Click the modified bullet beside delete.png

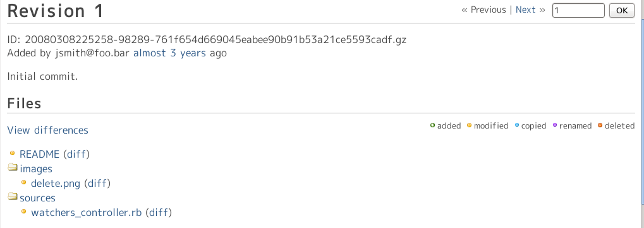pos(24,182)
